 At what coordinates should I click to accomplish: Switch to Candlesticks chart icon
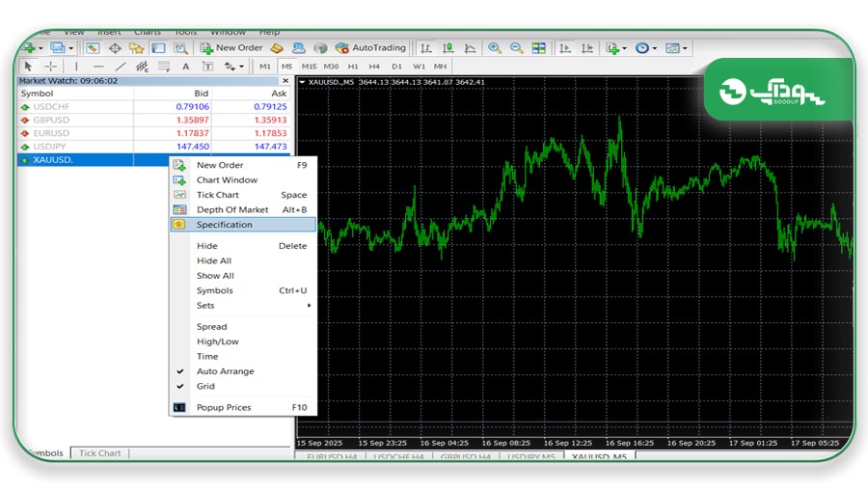pos(448,48)
